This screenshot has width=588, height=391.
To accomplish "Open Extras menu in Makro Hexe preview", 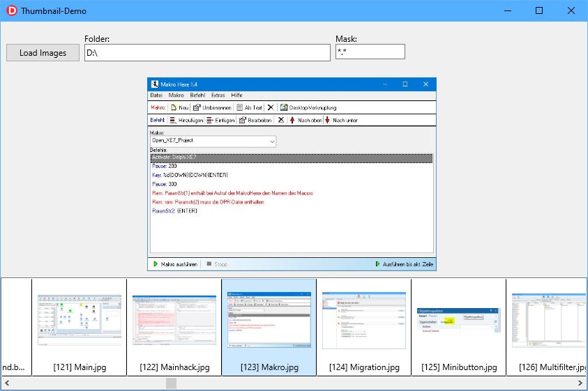I will [x=218, y=95].
